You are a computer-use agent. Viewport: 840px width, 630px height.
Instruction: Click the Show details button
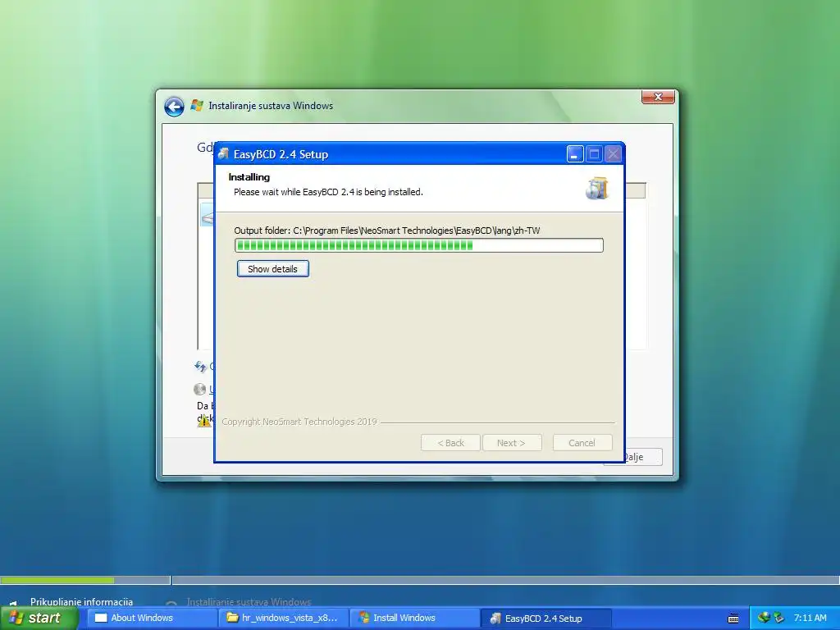pos(272,269)
